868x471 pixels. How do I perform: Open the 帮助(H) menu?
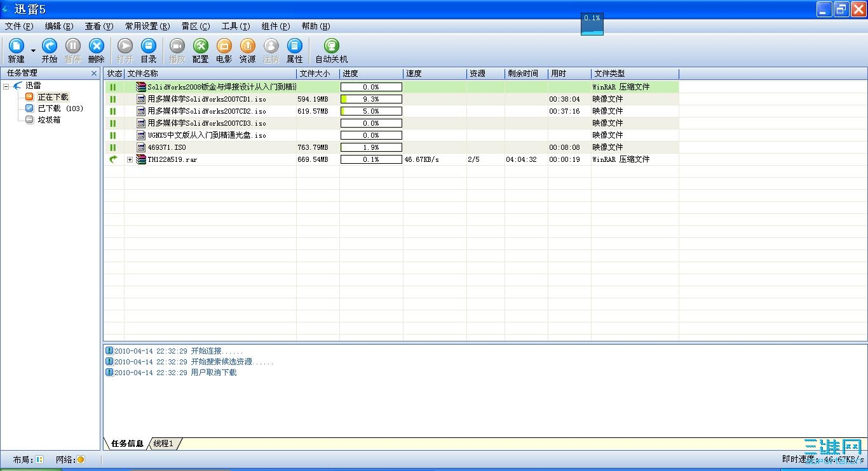(x=316, y=26)
